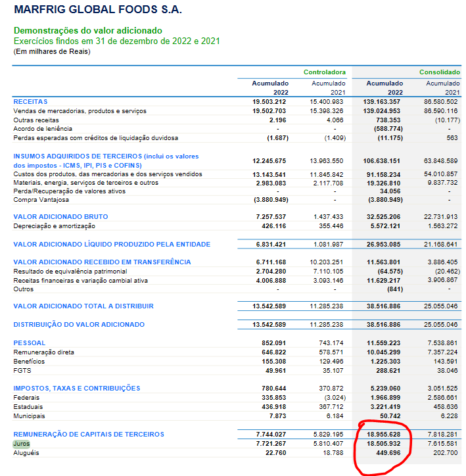Click 'Perda/Recuperação de valores ativos' label

pos(69,191)
